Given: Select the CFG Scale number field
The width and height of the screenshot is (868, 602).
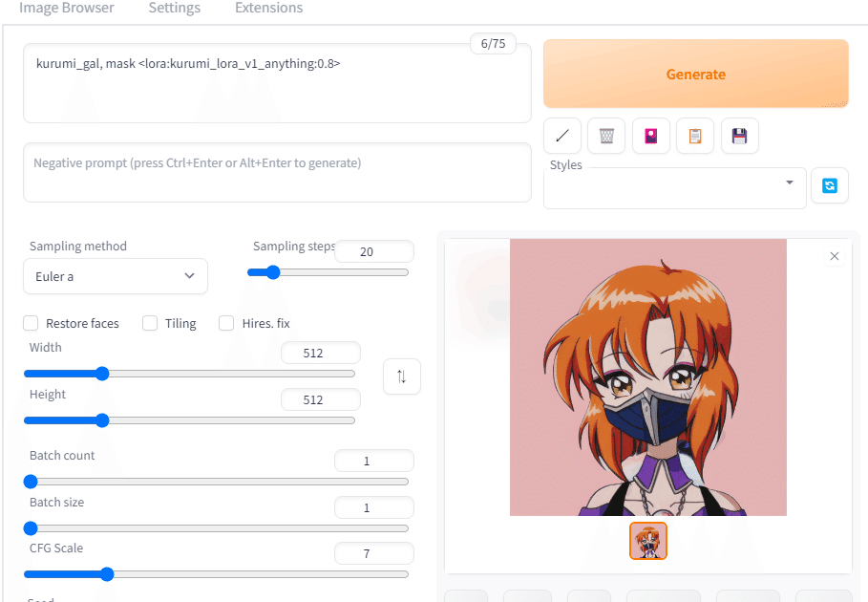Looking at the screenshot, I should [x=374, y=553].
